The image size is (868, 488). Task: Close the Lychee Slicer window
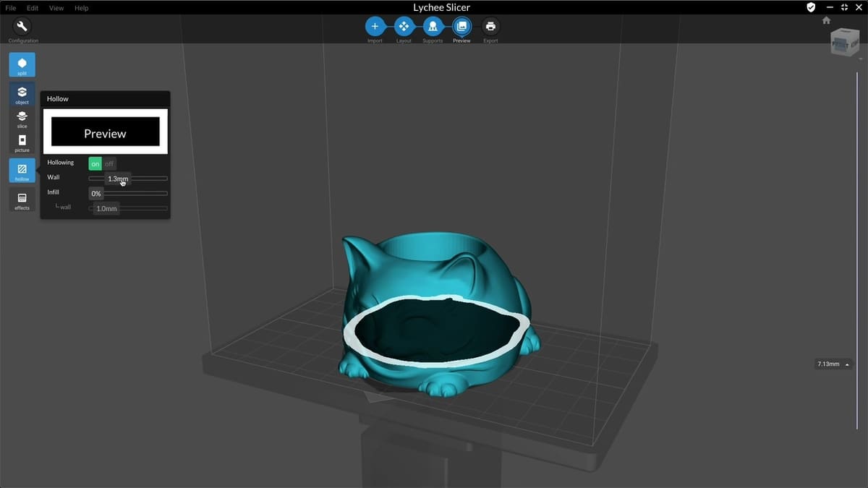tap(858, 7)
